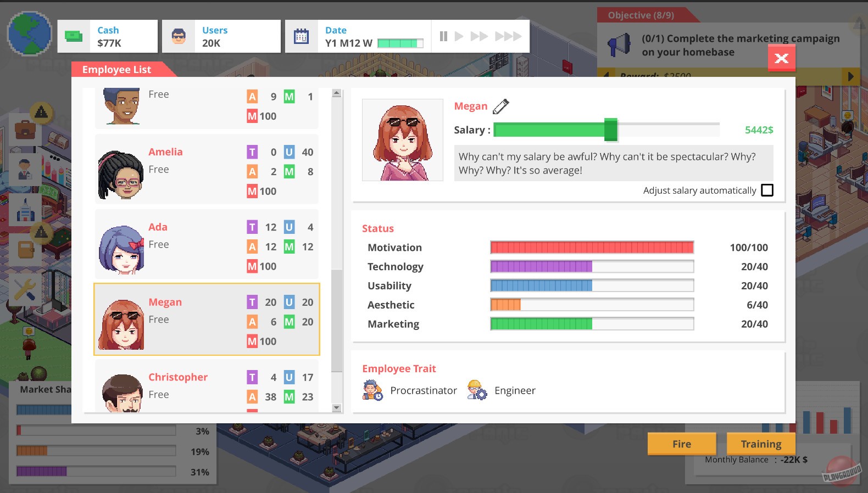Click the pencil icon to rename Megan
Viewport: 868px width, 493px height.
click(500, 107)
